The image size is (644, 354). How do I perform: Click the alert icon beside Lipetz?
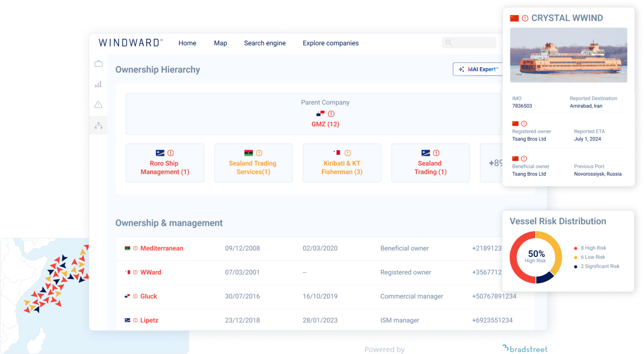tap(135, 320)
